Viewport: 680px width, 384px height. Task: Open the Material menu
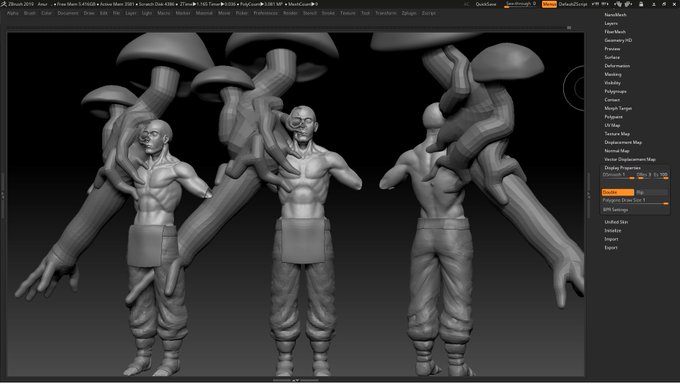point(204,13)
